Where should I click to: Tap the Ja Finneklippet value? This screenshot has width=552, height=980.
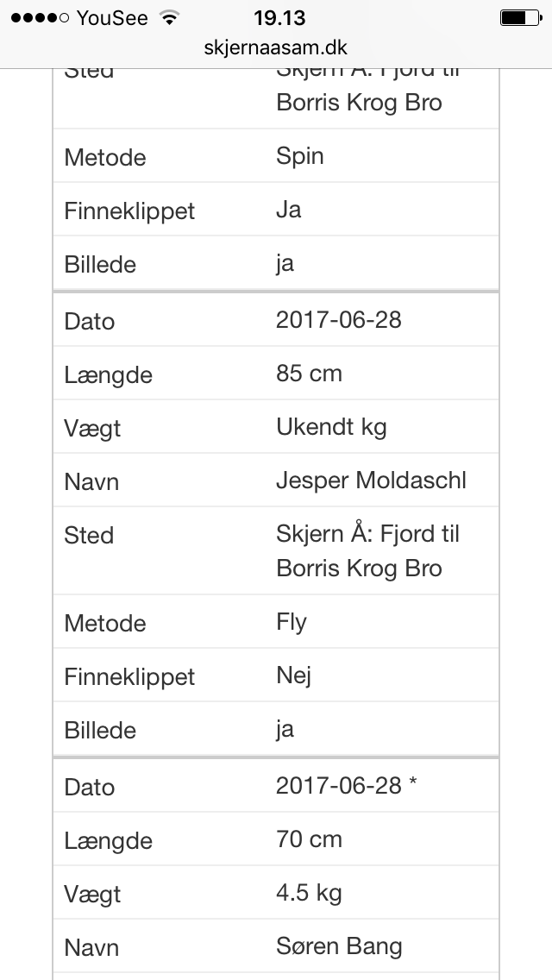pos(288,210)
